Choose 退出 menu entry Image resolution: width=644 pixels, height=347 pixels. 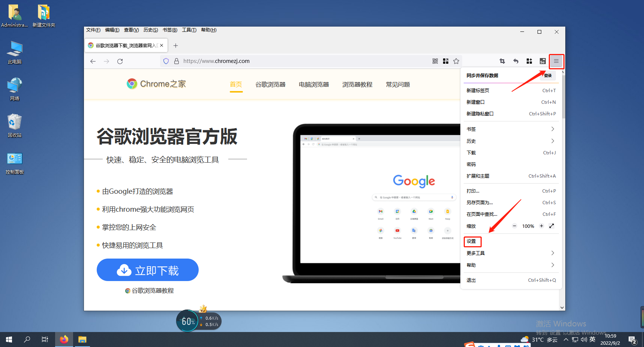[x=511, y=280]
